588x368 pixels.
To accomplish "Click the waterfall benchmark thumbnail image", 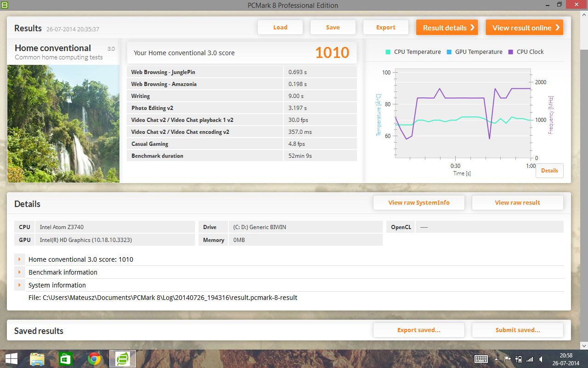I will 63,123.
